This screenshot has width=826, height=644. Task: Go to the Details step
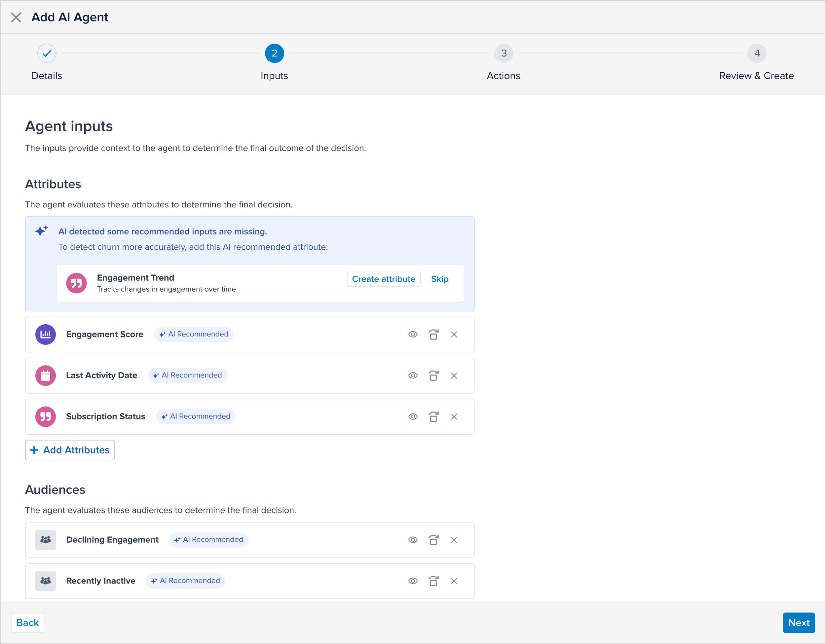point(47,53)
